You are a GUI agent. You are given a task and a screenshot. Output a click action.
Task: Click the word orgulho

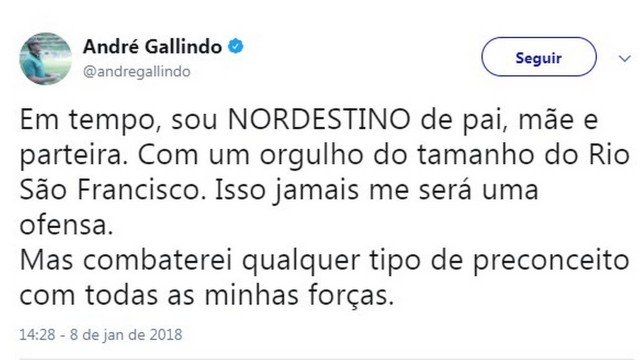pyautogui.click(x=311, y=156)
